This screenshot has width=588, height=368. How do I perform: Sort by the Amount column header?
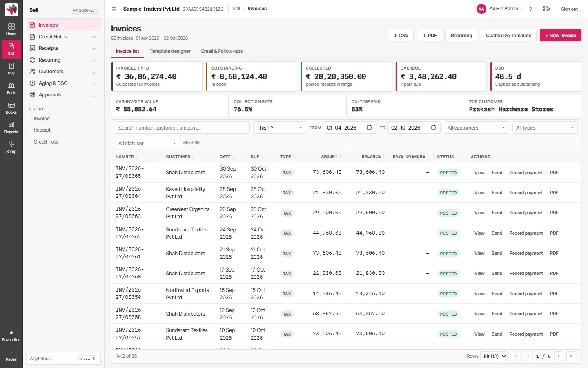tap(331, 157)
